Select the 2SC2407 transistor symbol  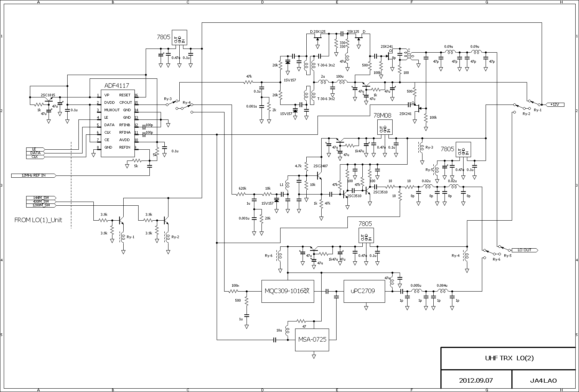[x=318, y=175]
